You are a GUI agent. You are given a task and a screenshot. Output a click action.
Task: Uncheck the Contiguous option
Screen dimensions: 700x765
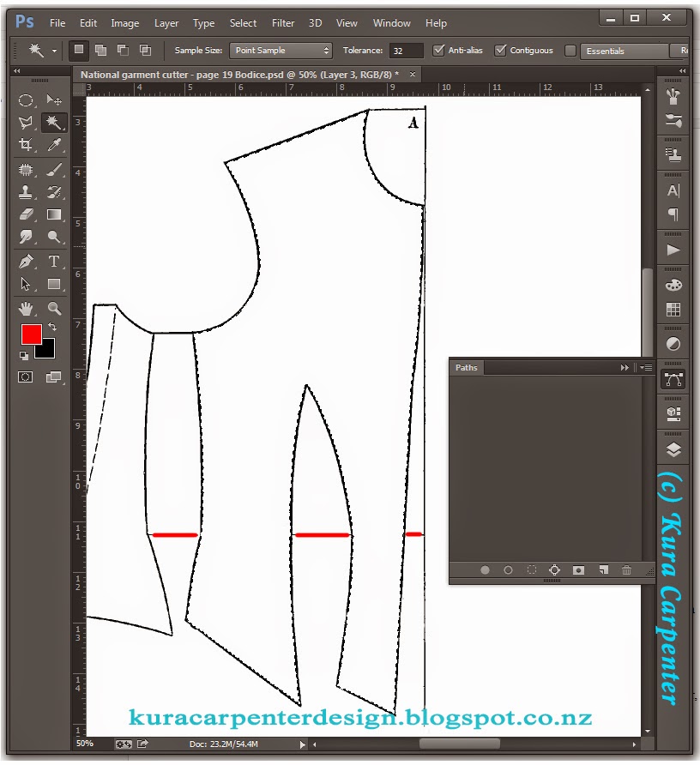(499, 51)
